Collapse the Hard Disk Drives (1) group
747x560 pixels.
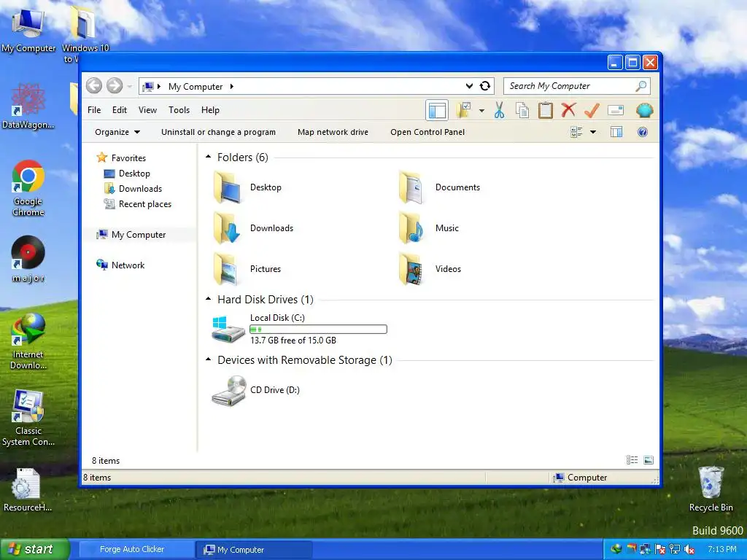click(x=208, y=299)
